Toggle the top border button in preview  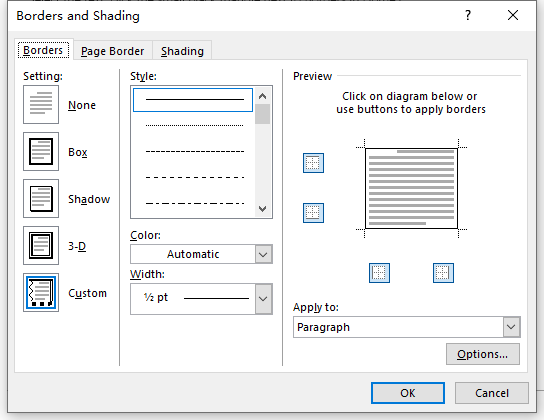tap(313, 163)
